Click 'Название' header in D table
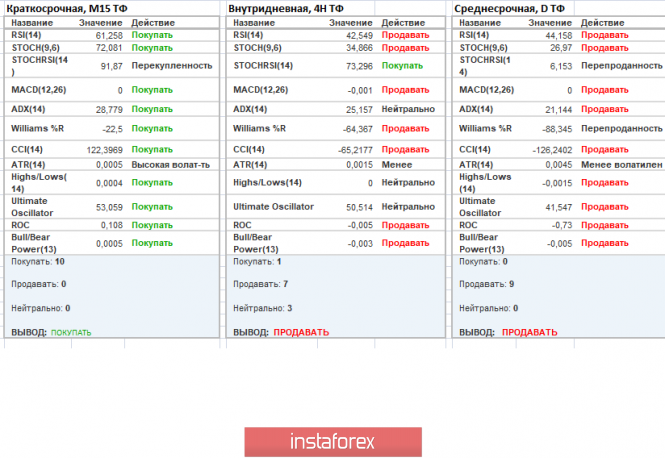 click(480, 23)
